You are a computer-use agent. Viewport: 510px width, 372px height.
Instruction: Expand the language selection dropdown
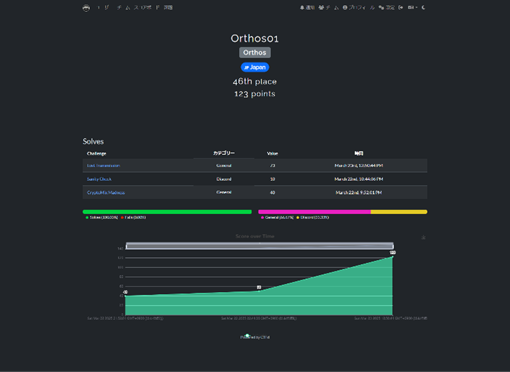tap(412, 7)
